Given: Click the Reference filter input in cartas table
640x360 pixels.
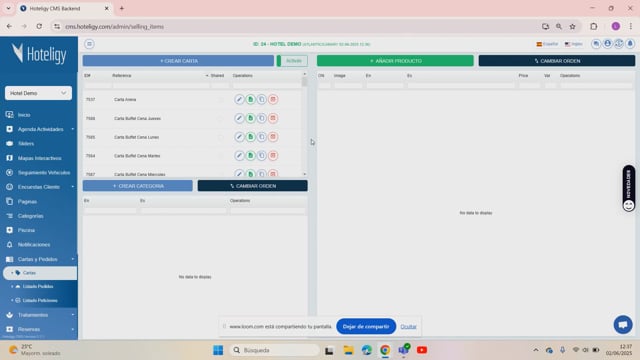Looking at the screenshot, I should point(161,85).
